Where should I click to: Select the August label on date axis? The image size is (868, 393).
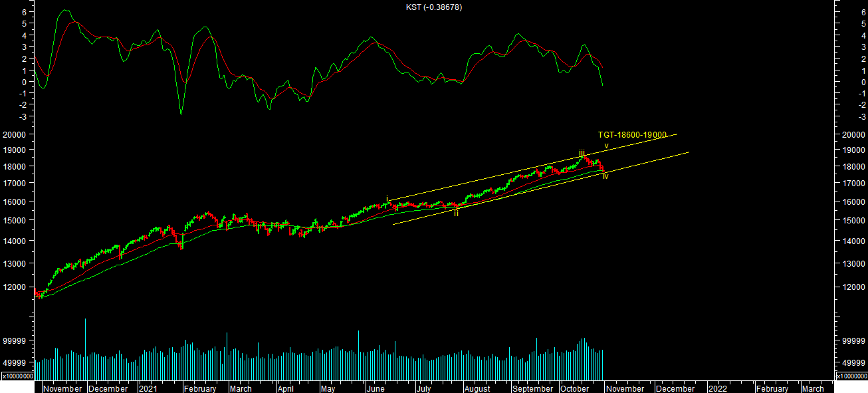click(x=477, y=388)
